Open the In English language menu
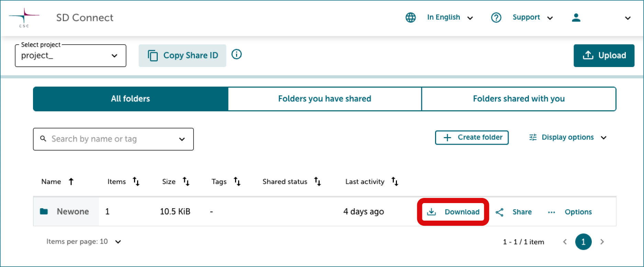The image size is (644, 267). coord(450,18)
